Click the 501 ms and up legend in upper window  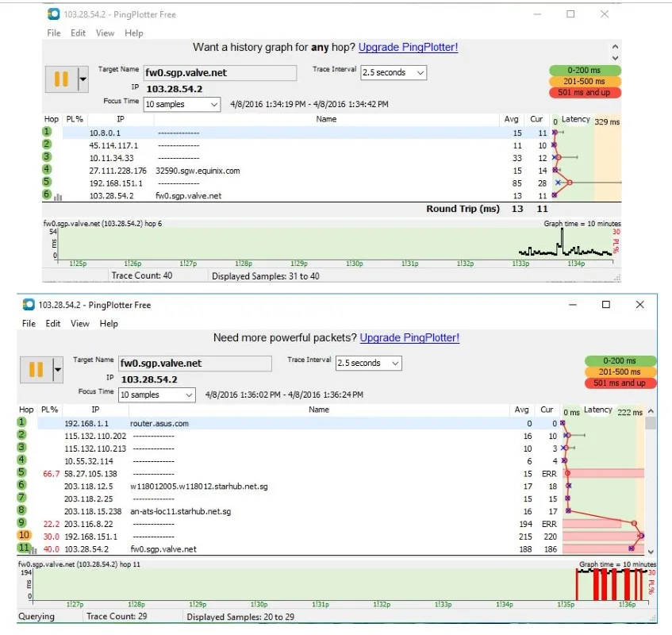pyautogui.click(x=585, y=92)
